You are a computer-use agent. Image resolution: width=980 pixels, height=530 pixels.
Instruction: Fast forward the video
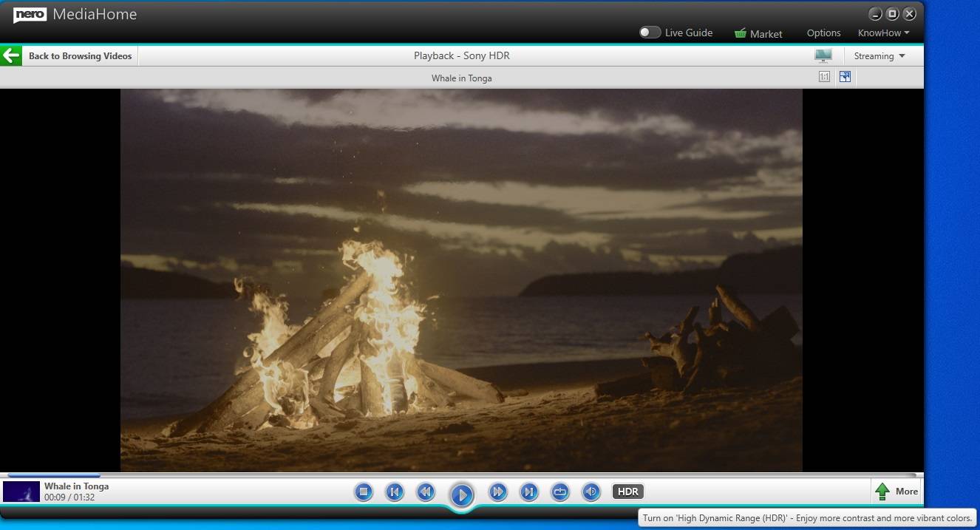(497, 492)
